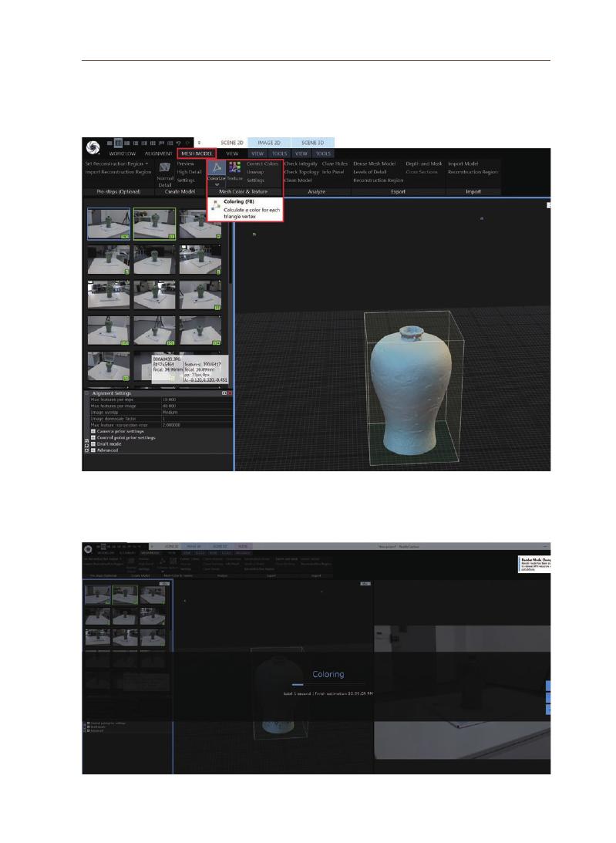Switch to the SCENE 2D context tab
The width and height of the screenshot is (616, 843).
point(231,143)
